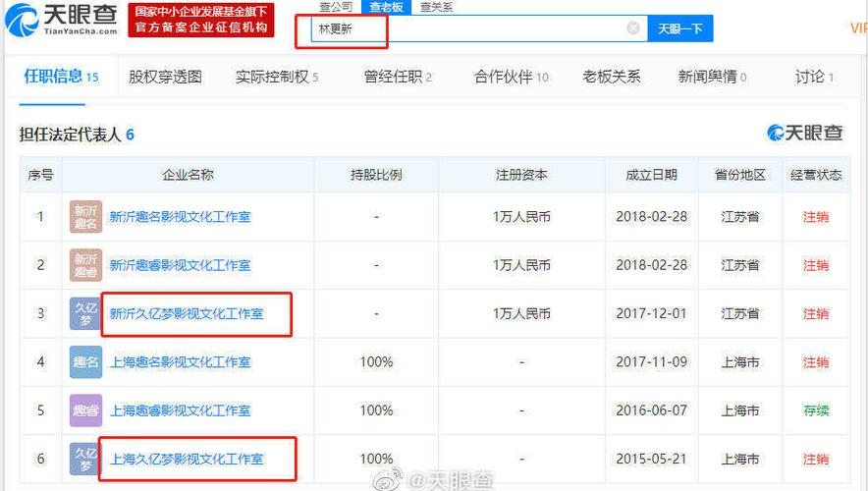Open the 趣睿 logo icon in row 5

[85, 410]
